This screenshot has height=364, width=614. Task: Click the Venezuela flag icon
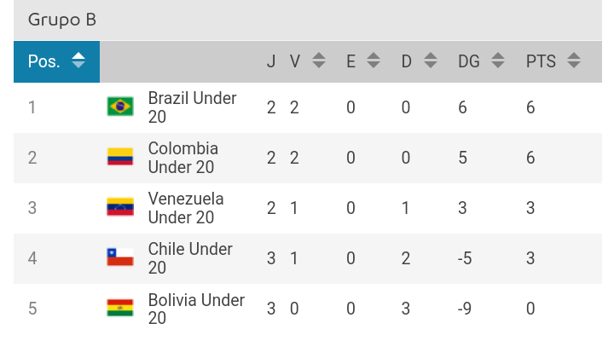(x=120, y=207)
